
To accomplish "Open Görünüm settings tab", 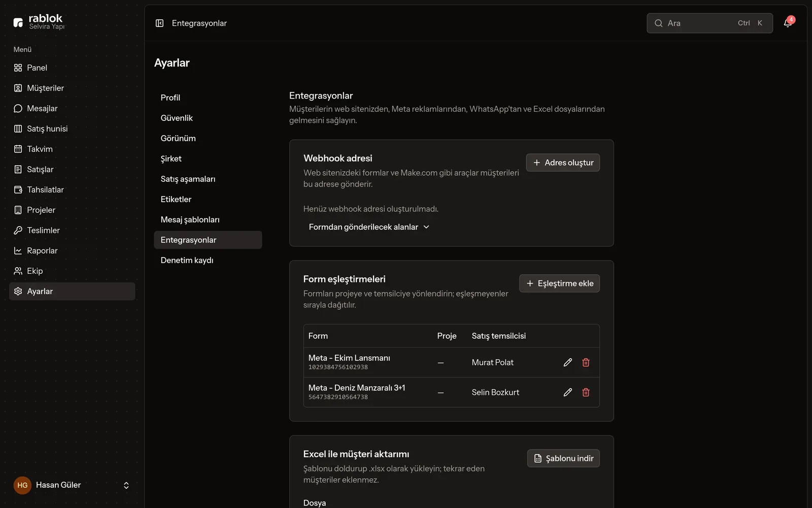I will (x=208, y=138).
